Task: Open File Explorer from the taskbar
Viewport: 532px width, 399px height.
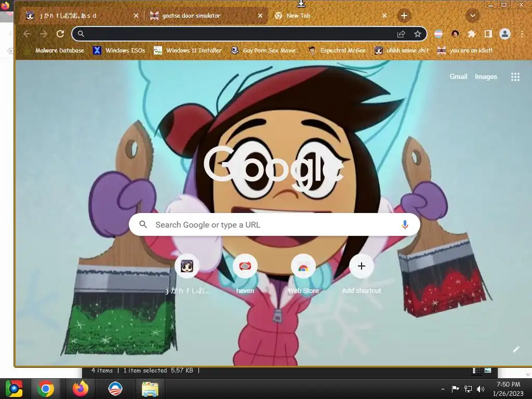Action: (150, 389)
